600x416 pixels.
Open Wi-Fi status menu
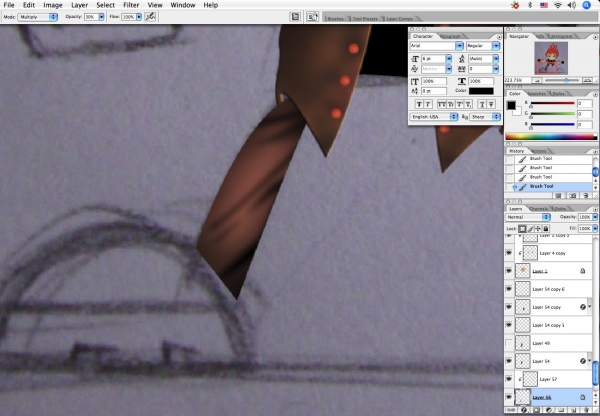pos(558,5)
